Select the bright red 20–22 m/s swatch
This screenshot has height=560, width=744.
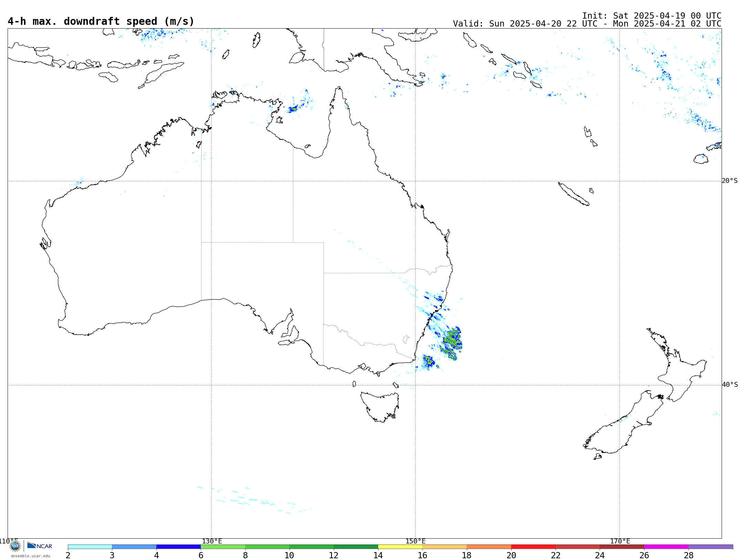[534, 547]
